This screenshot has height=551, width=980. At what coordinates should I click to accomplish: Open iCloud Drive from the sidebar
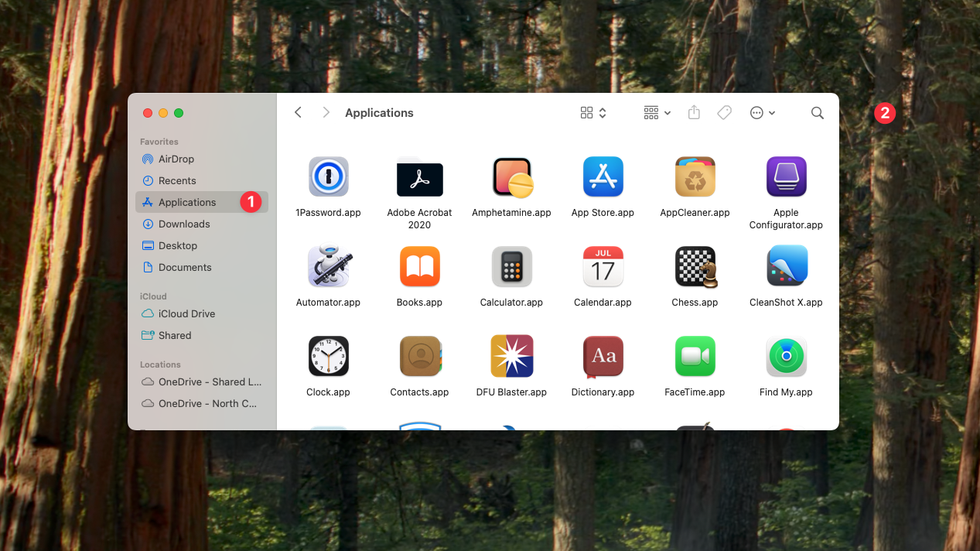(x=186, y=313)
